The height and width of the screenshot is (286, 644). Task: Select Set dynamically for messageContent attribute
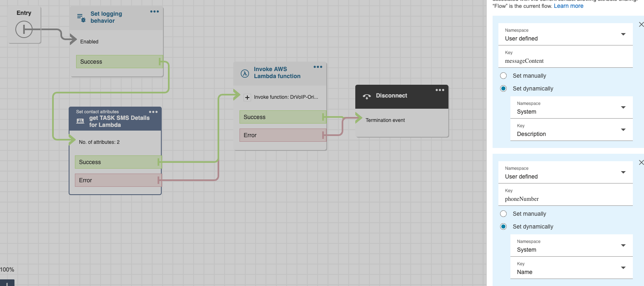coord(503,88)
